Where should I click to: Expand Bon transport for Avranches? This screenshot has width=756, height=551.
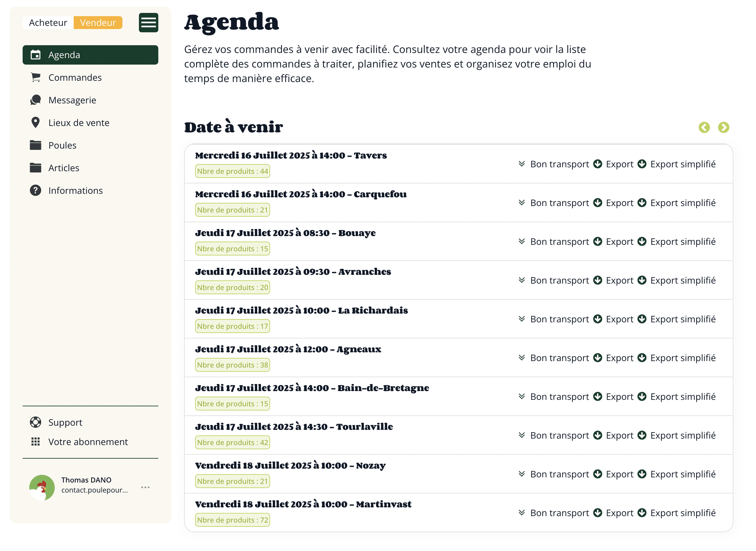tap(554, 281)
